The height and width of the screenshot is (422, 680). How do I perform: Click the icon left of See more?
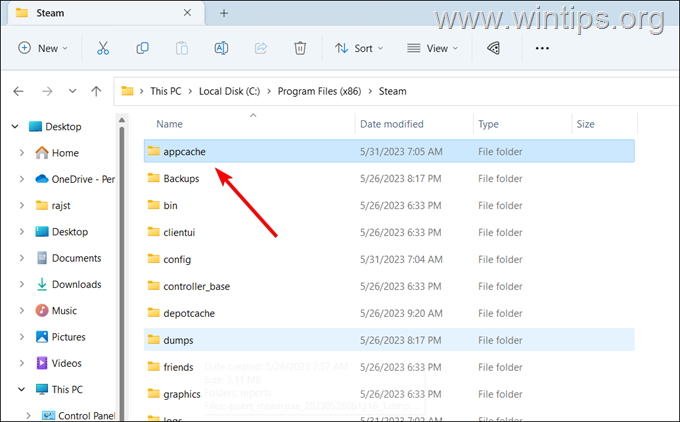(x=494, y=48)
